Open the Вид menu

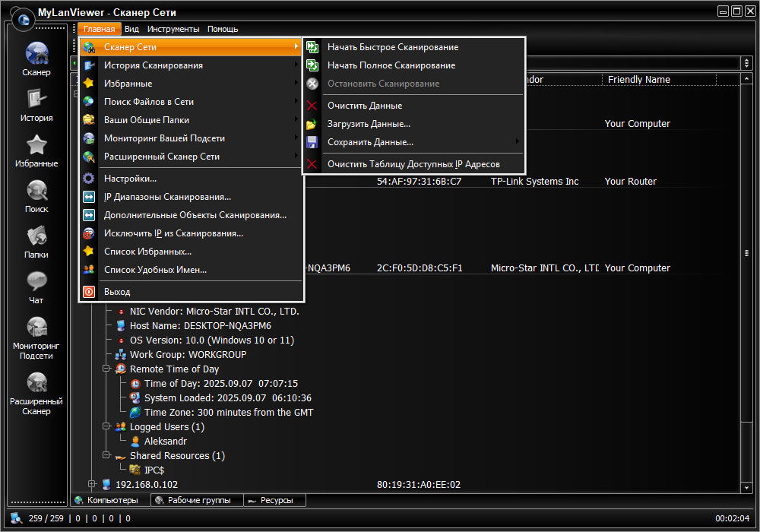131,29
